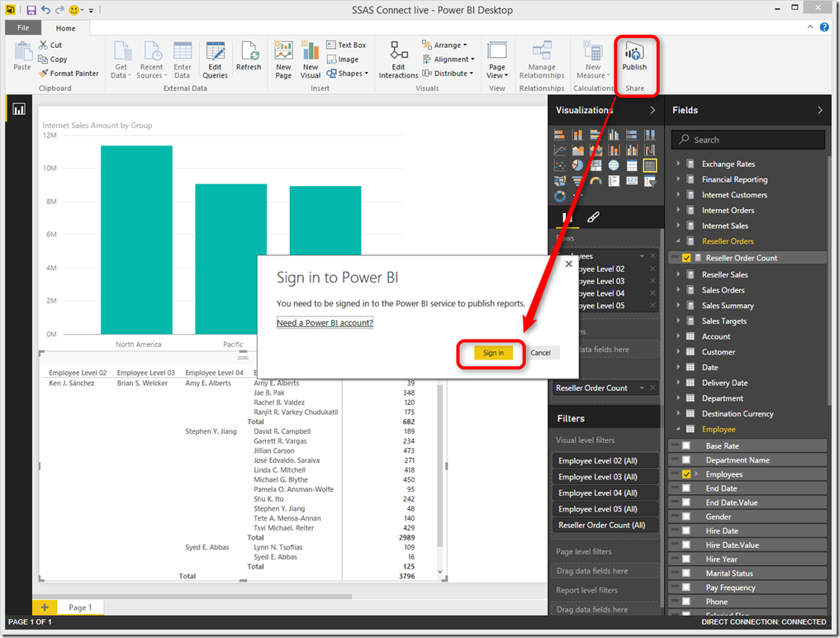
Task: Check the Gender field checkbox
Action: pos(686,517)
